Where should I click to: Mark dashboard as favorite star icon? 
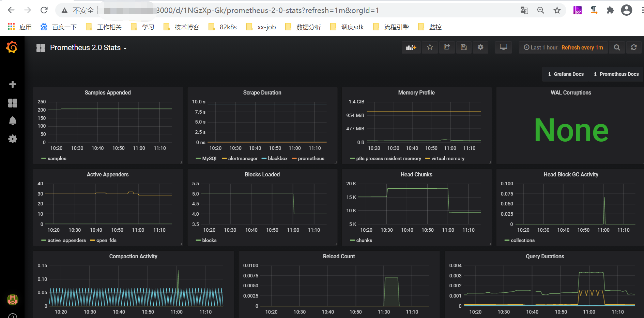[x=430, y=47]
